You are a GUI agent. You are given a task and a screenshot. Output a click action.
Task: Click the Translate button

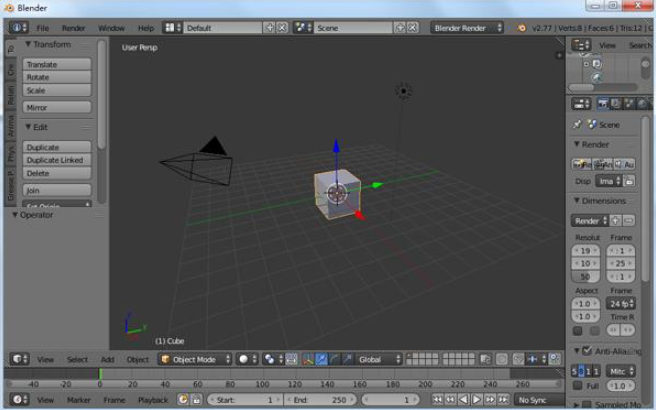point(57,64)
